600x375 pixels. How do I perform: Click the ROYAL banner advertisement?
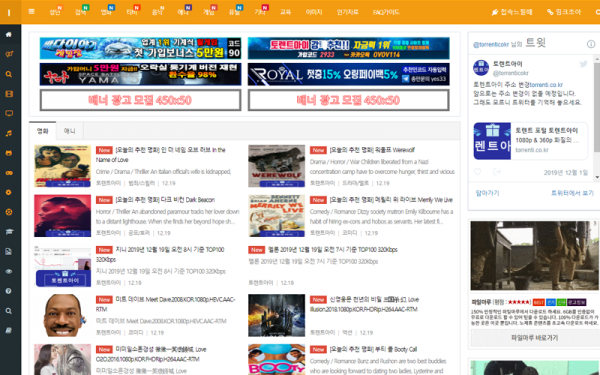pyautogui.click(x=349, y=74)
